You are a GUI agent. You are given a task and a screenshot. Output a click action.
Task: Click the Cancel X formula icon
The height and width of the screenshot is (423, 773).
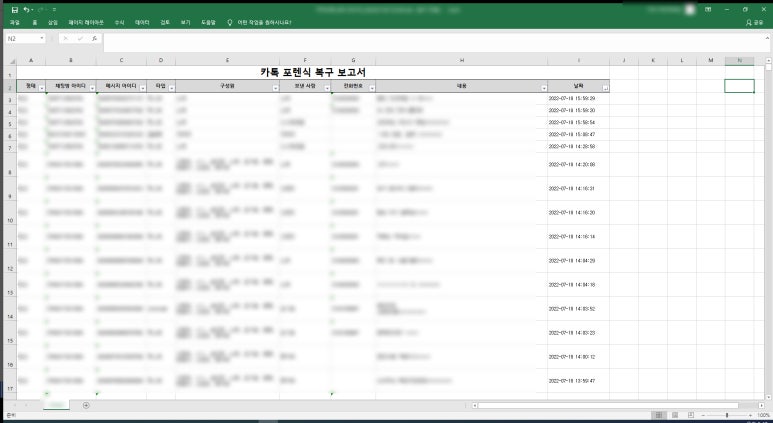66,38
